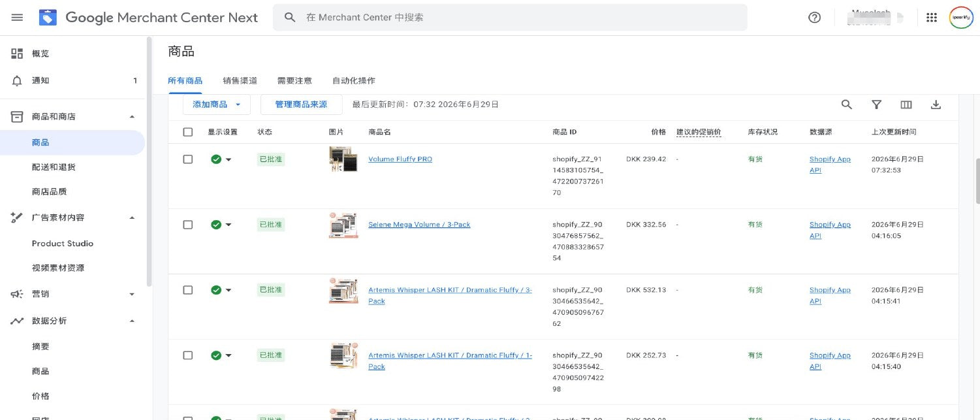Select the Volume Fluffy PRO row checkbox
Viewport: 980px width, 420px height.
coord(188,159)
